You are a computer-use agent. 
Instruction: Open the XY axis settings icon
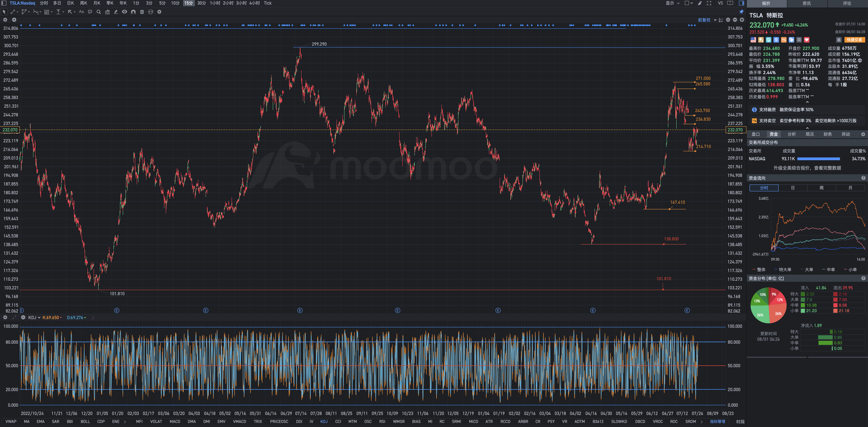(x=721, y=20)
